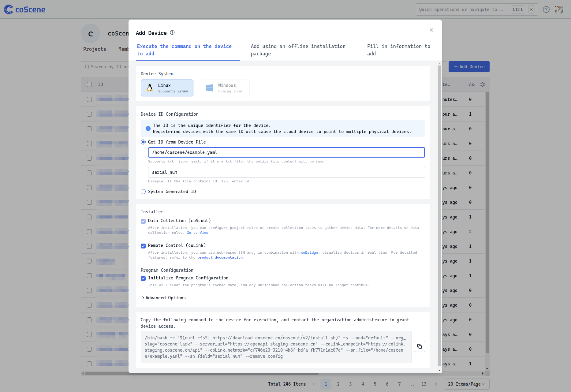Expand Advanced Options section
The width and height of the screenshot is (571, 392).
164,298
